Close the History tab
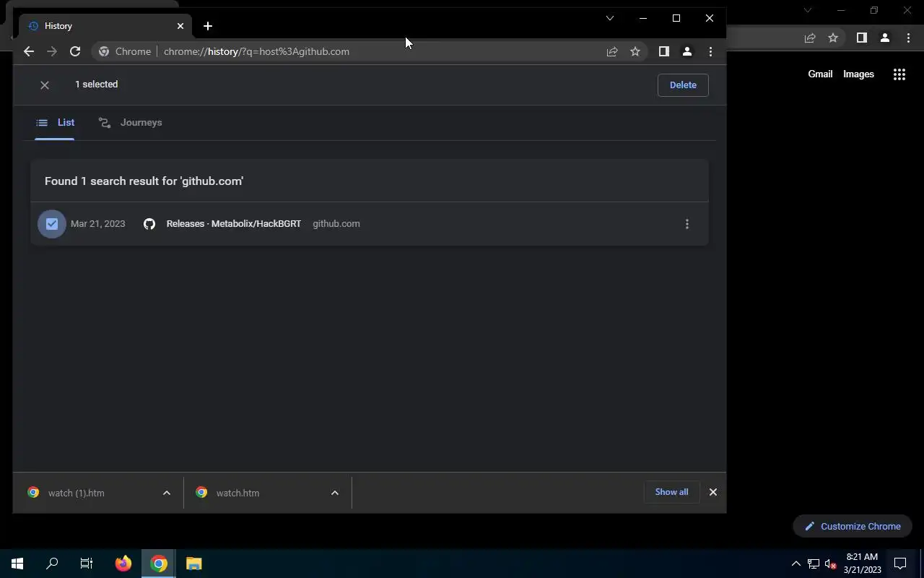Screen dimensions: 924x578 click(x=180, y=26)
